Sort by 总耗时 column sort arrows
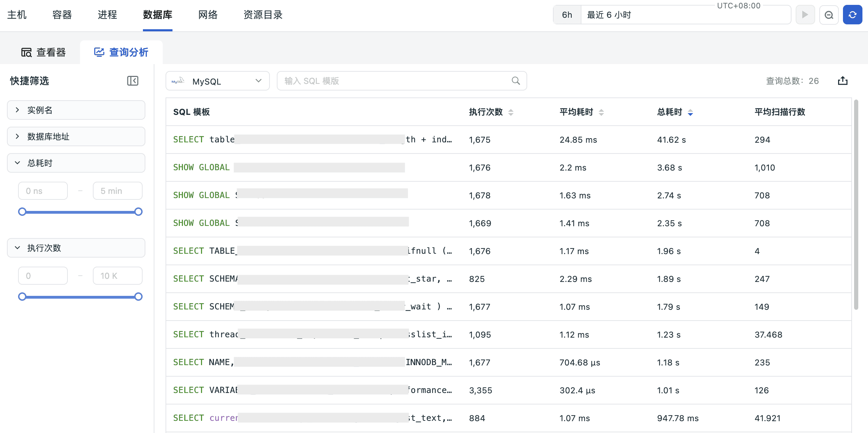Screen dimensions: 868x433 690,112
